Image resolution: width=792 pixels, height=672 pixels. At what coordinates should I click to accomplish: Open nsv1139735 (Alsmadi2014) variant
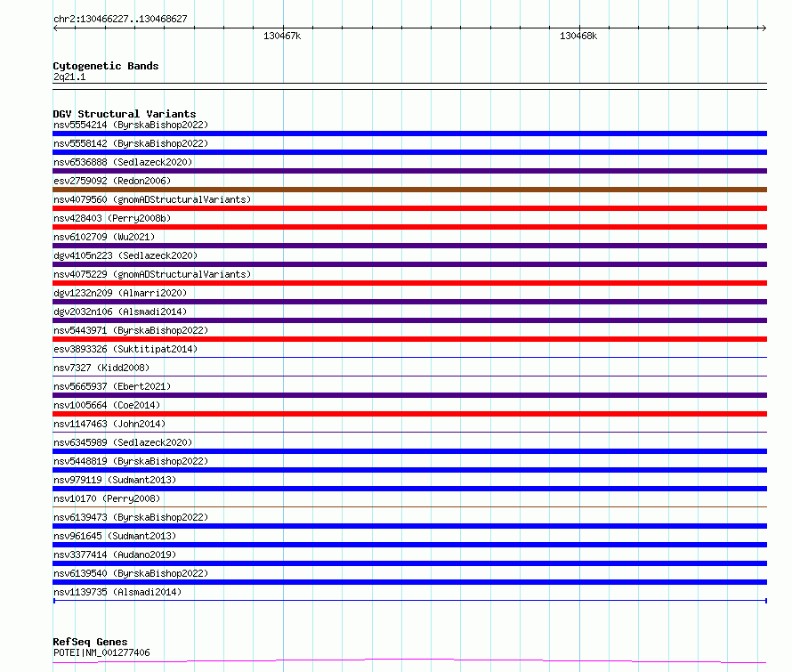coord(117,592)
